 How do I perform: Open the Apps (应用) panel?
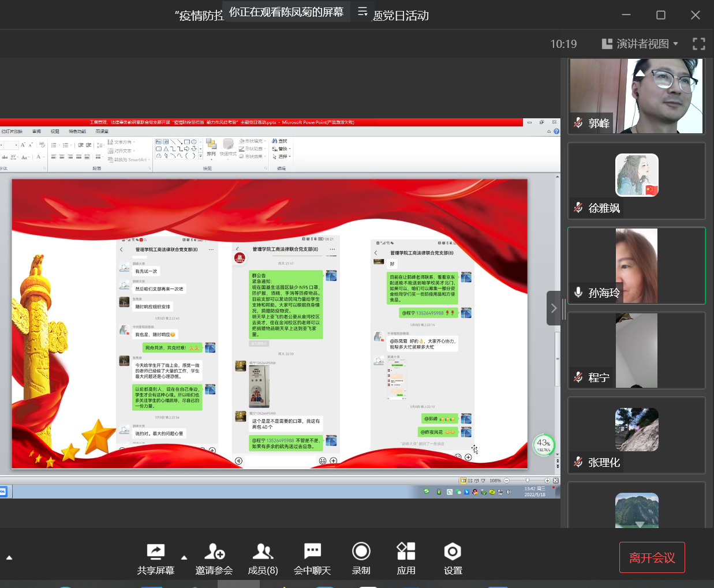point(406,552)
